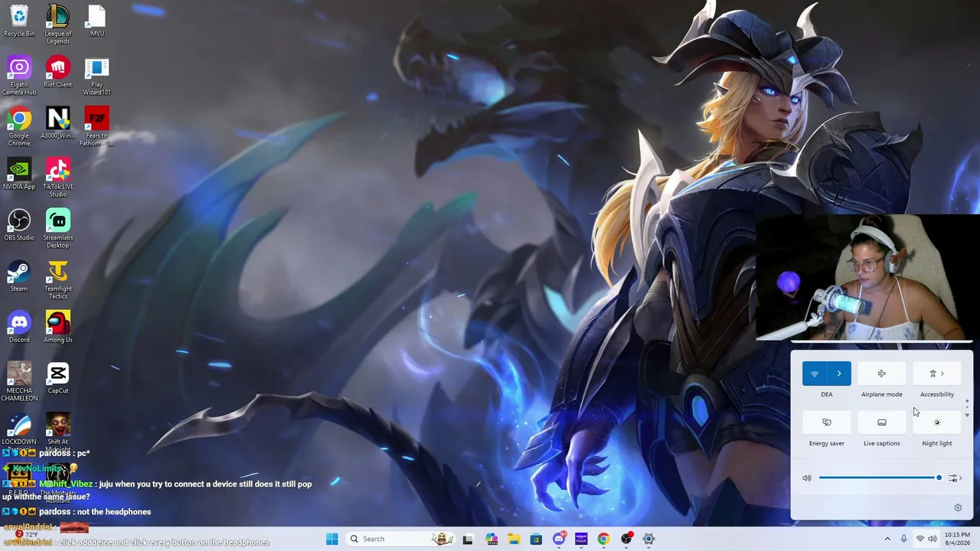Click the microphone icon in the system tray
The width and height of the screenshot is (980, 551).
[904, 539]
